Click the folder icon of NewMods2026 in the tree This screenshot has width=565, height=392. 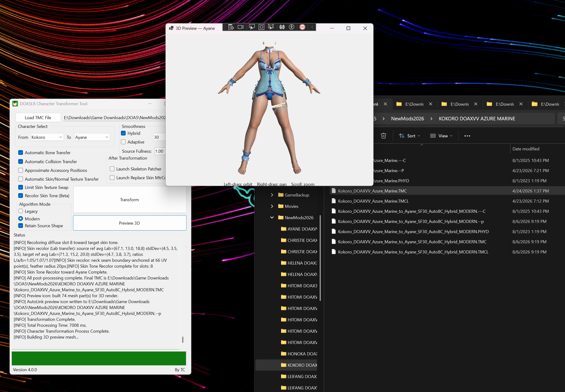pos(281,217)
